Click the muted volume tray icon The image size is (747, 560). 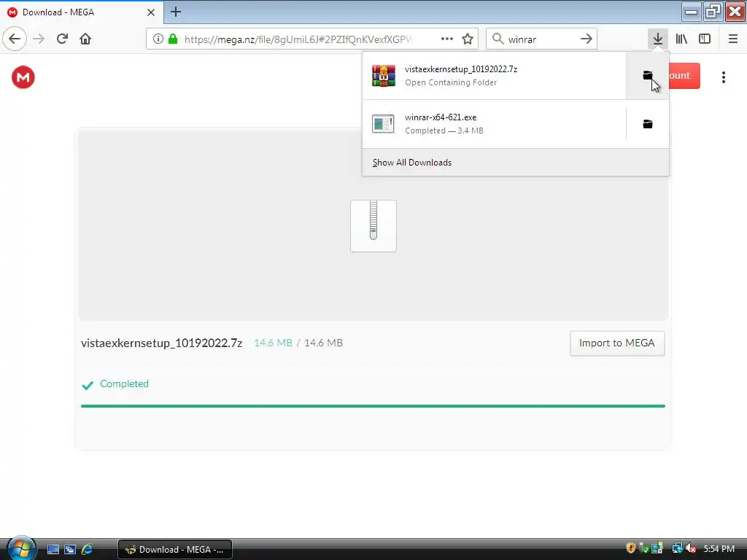click(x=691, y=548)
